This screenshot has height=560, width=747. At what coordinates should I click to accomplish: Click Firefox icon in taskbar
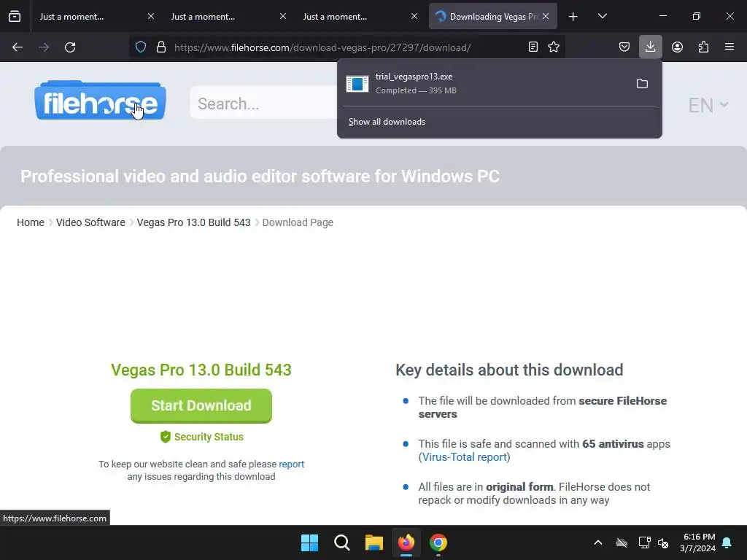406,542
